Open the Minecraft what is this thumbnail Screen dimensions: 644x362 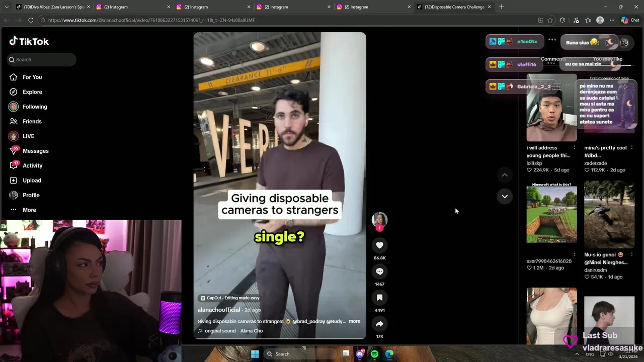pyautogui.click(x=551, y=215)
